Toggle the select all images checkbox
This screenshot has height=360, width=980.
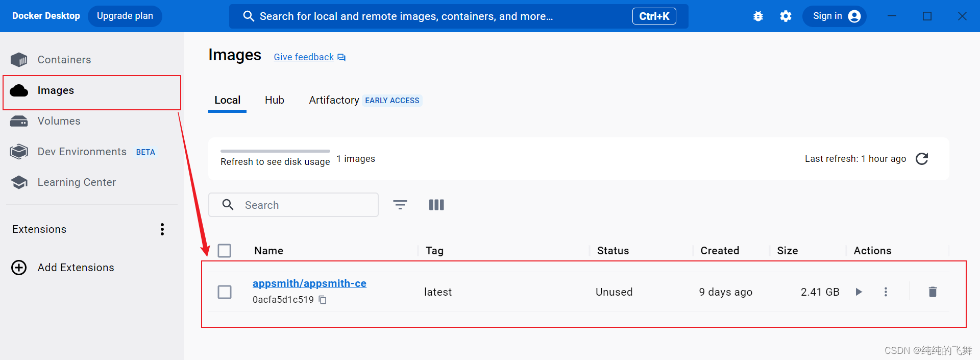pyautogui.click(x=225, y=251)
